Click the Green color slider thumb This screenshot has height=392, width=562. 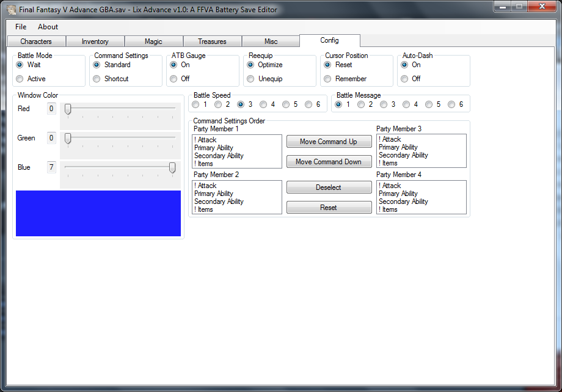[x=68, y=139]
